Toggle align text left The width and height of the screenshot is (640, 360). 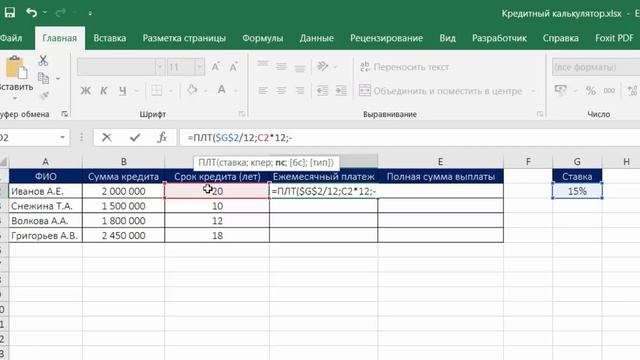pyautogui.click(x=262, y=90)
